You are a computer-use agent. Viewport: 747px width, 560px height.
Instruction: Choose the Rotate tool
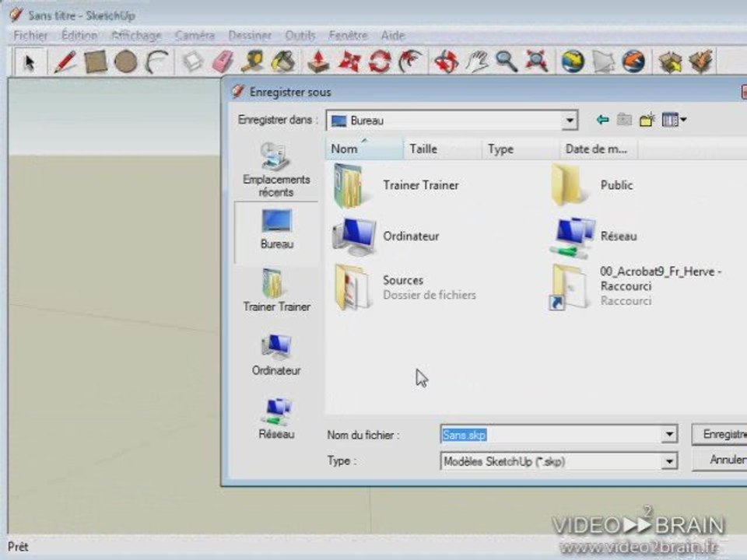pos(380,62)
